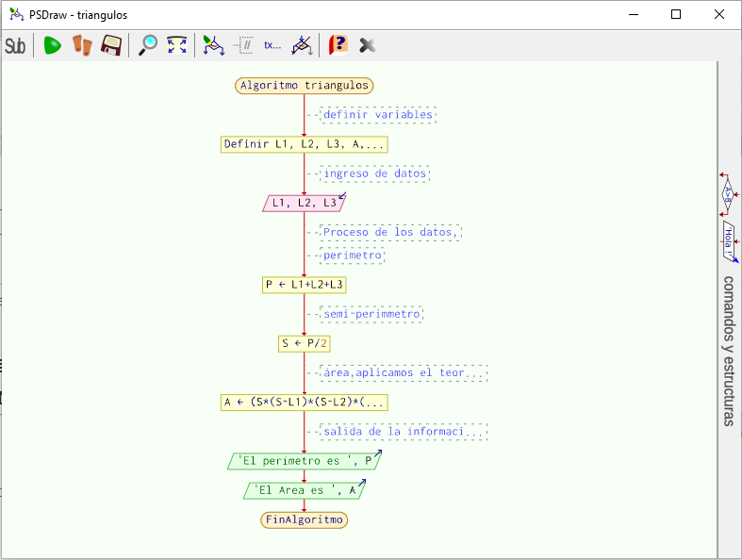Toggle crossed-out flowchart edit icon
The height and width of the screenshot is (560, 742).
coord(303,45)
